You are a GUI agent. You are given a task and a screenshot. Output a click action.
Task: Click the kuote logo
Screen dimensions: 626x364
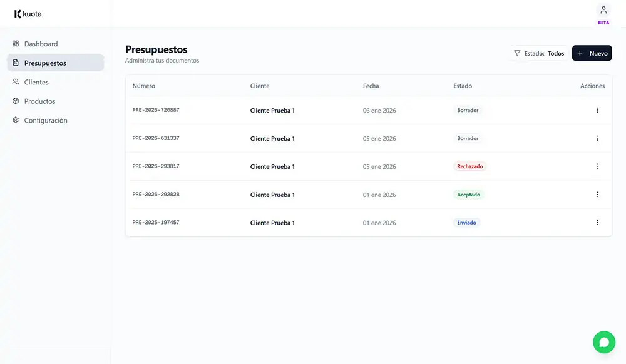26,13
